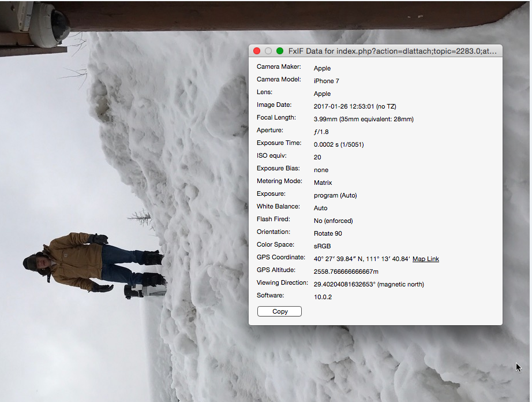Select the Aperture value f/1.8
Image resolution: width=532 pixels, height=402 pixels.
[x=321, y=132]
